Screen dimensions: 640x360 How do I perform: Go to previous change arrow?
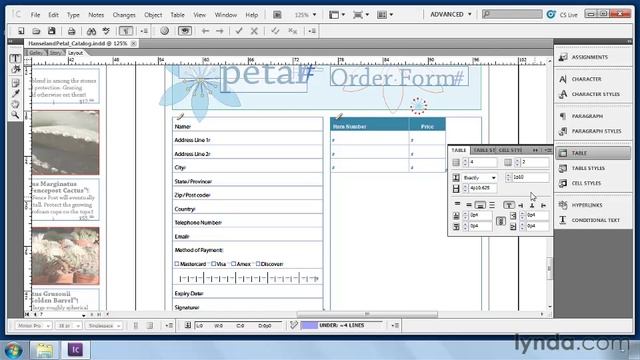point(205,31)
